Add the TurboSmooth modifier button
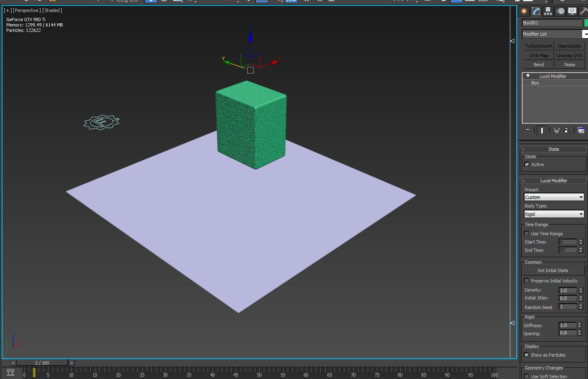Image resolution: width=588 pixels, height=379 pixels. click(x=539, y=46)
